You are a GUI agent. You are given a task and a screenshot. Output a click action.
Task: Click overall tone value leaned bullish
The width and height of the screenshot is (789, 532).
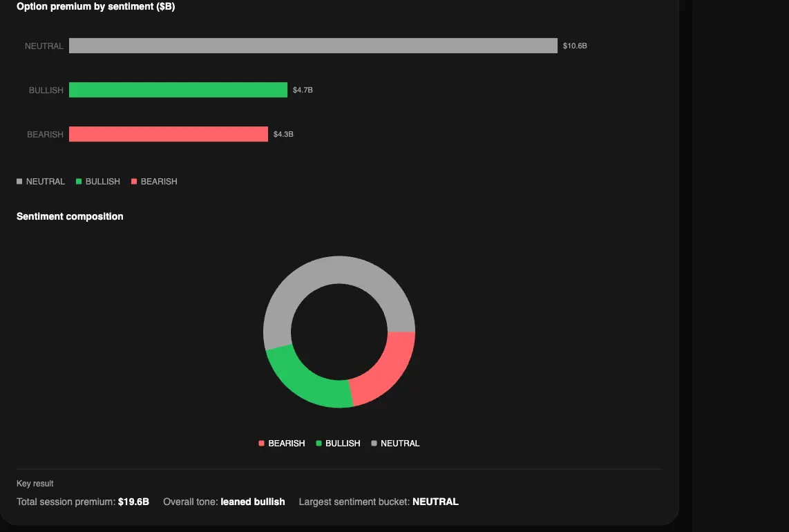pos(253,502)
